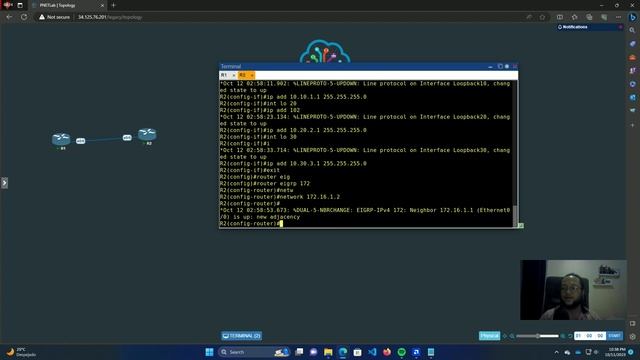The height and width of the screenshot is (360, 640).
Task: Reload the browser page
Action: click(x=24, y=17)
